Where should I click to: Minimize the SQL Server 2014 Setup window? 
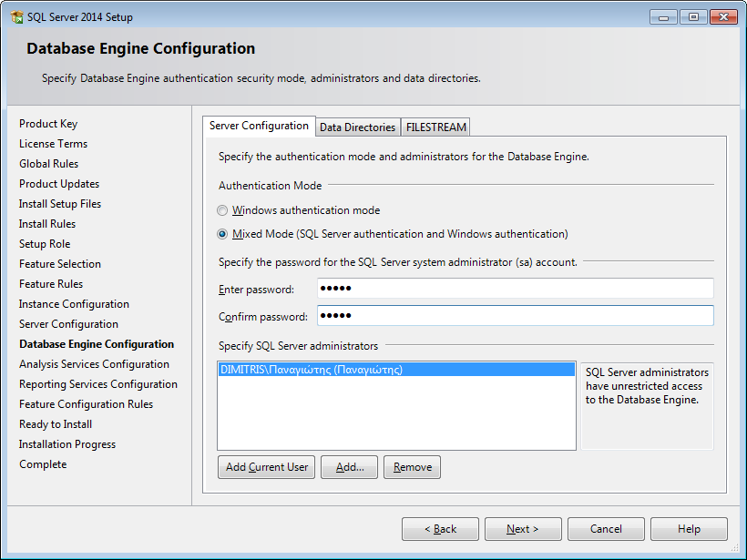click(x=663, y=17)
